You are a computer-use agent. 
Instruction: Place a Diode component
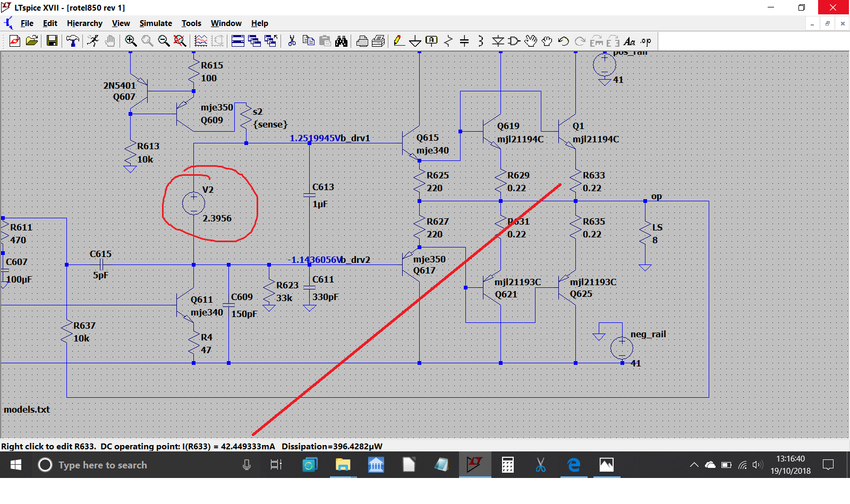tap(498, 41)
